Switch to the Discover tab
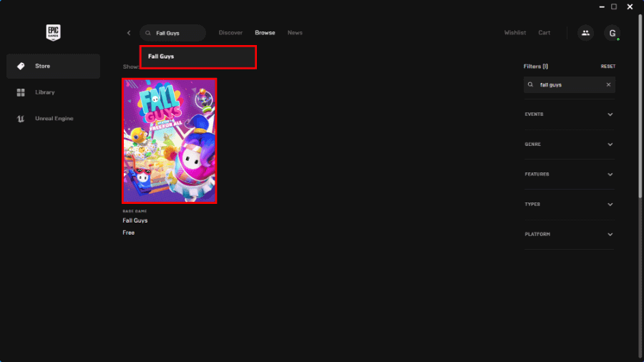This screenshot has height=362, width=644. [x=230, y=33]
